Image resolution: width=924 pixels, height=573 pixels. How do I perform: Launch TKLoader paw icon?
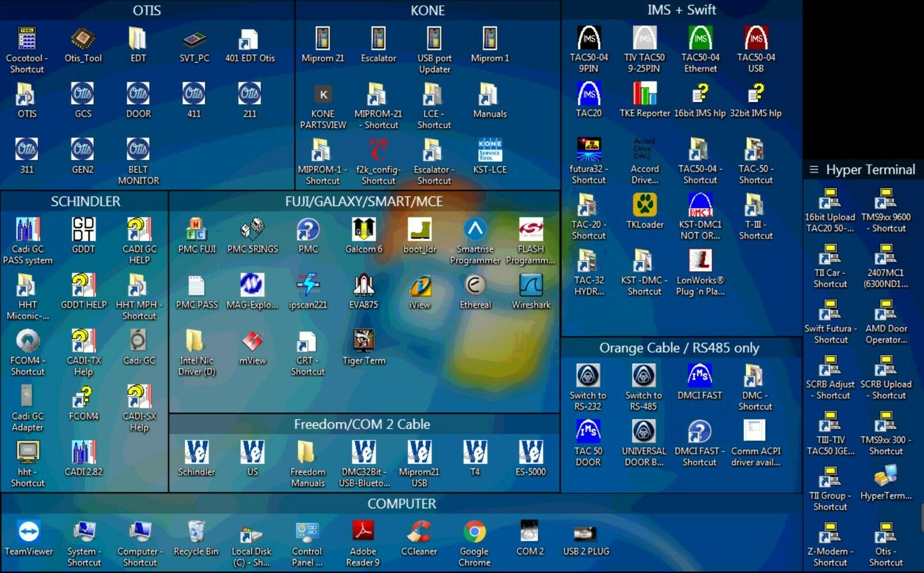(x=644, y=204)
